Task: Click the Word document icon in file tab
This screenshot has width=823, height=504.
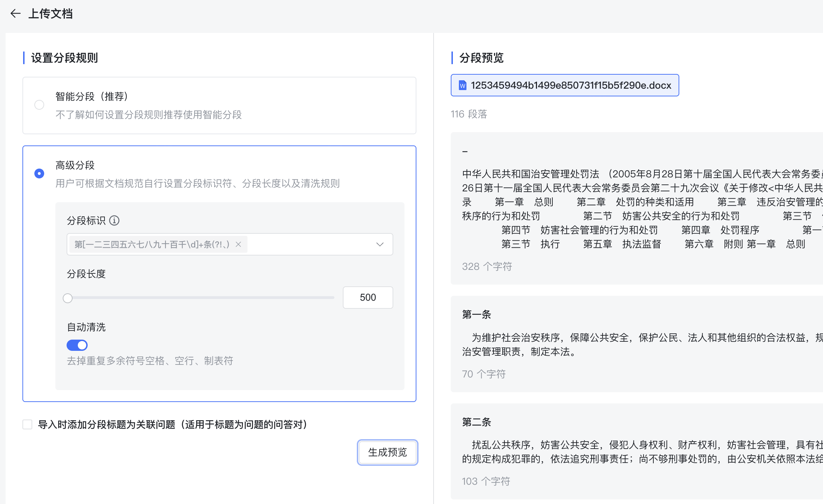Action: point(463,85)
